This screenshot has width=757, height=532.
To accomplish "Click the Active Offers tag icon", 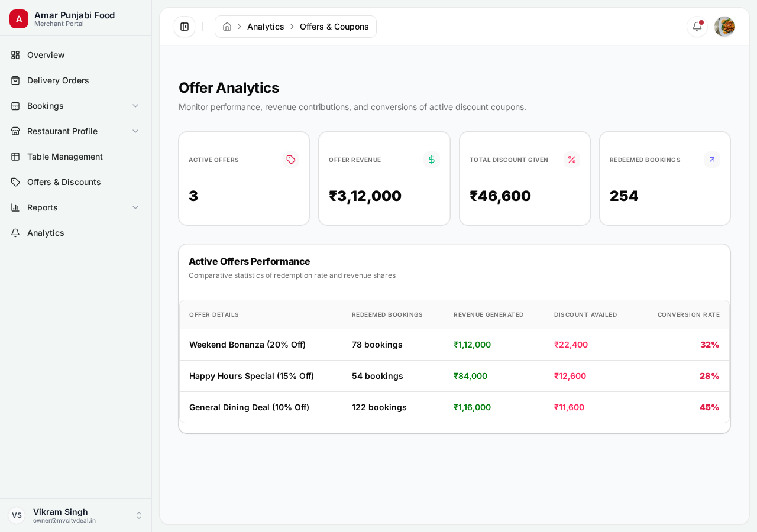I will pyautogui.click(x=291, y=160).
